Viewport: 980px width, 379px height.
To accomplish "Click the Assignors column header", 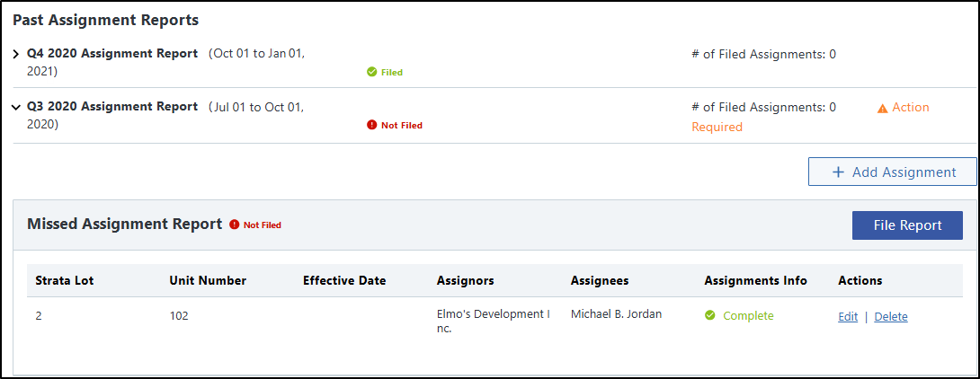I will click(465, 281).
